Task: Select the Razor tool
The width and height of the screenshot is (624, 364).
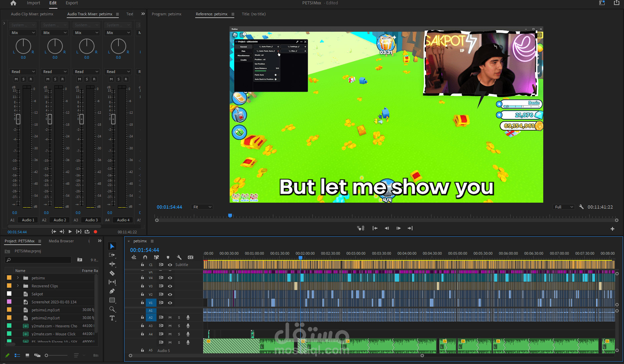Action: 112,273
